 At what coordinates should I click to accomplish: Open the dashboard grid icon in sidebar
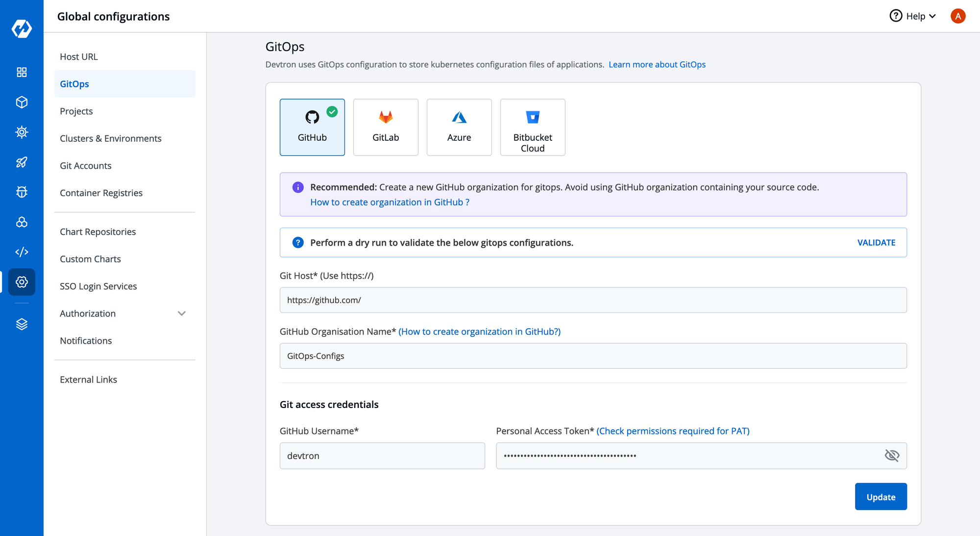point(22,72)
